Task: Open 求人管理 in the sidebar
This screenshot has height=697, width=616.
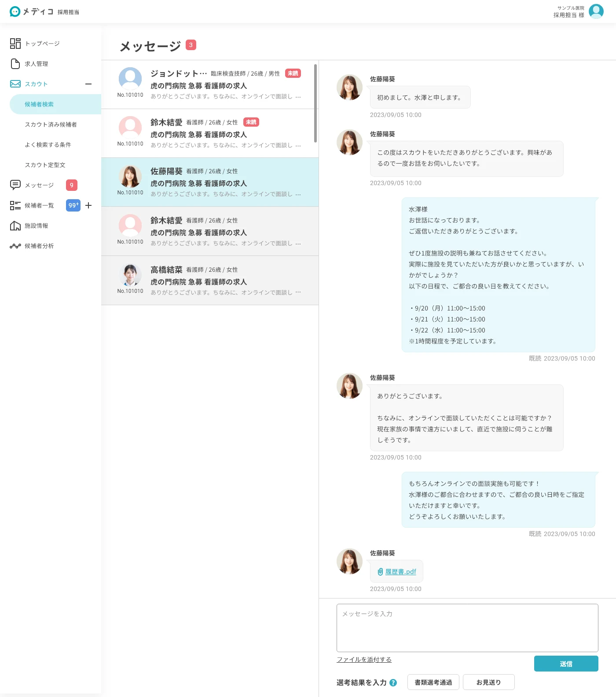Action: [x=37, y=64]
